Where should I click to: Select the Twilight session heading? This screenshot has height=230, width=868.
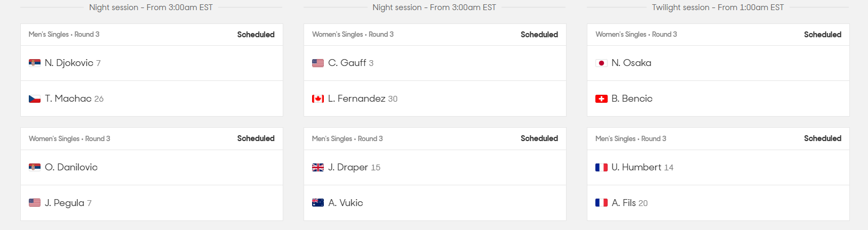point(718,7)
